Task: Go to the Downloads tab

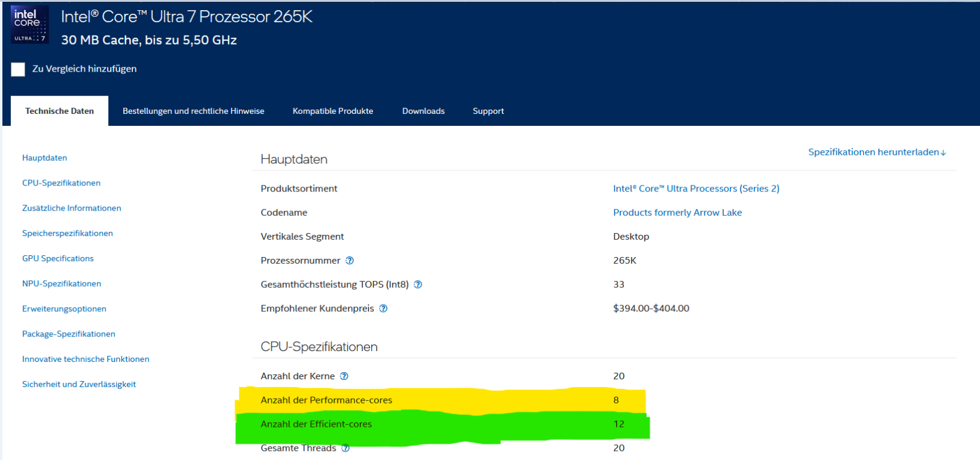Action: click(424, 111)
